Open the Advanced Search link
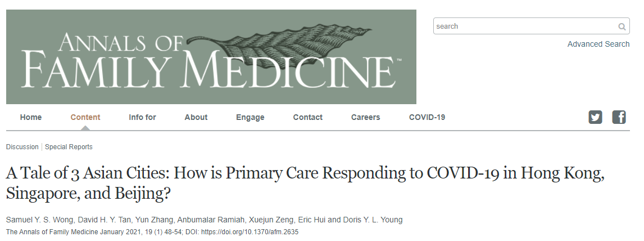Viewport: 644px width, 241px height. [598, 44]
